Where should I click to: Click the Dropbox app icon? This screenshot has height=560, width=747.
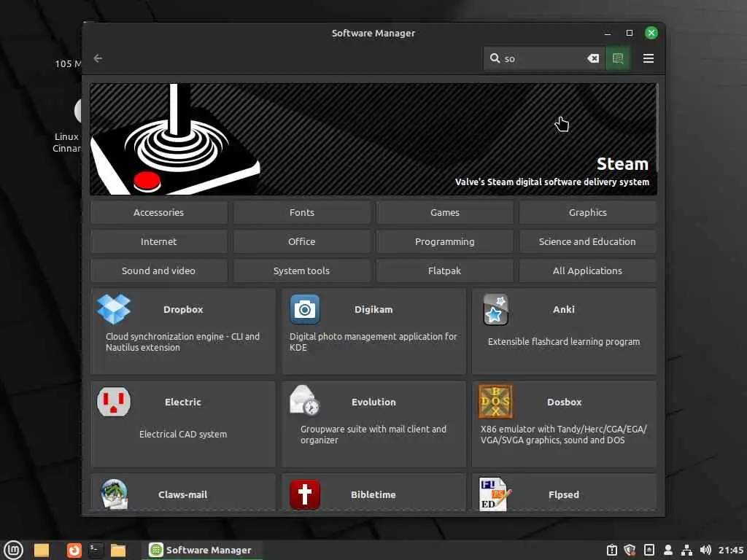tap(113, 309)
